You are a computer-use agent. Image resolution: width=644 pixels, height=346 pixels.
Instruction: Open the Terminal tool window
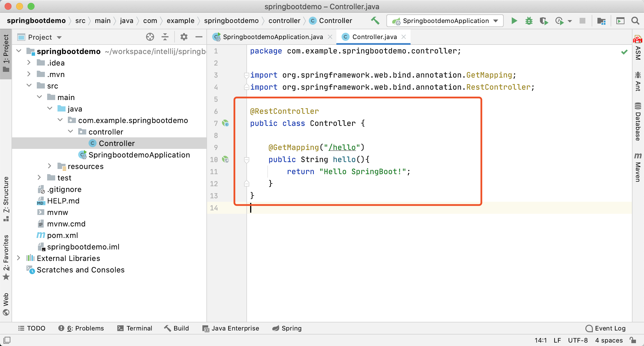point(135,328)
